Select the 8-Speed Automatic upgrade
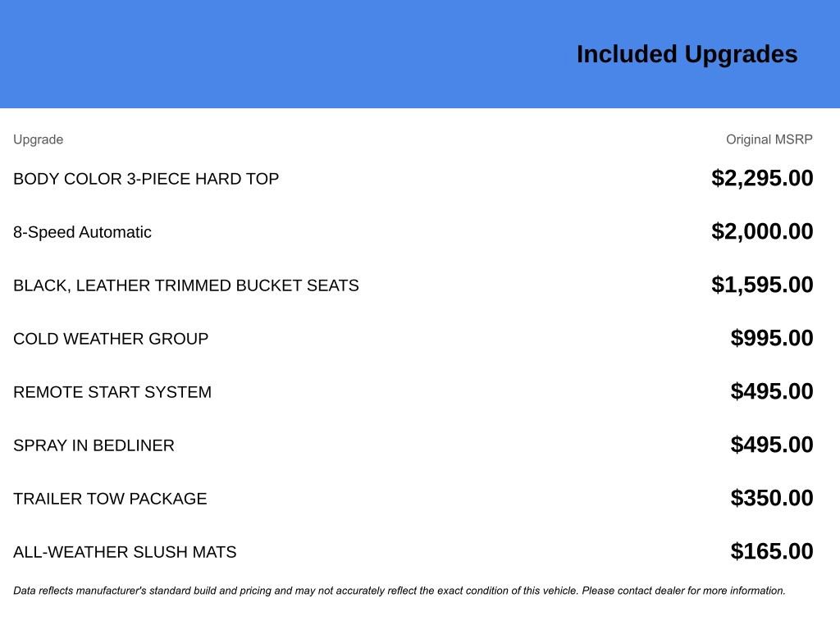Viewport: 840px width, 630px height. click(82, 232)
